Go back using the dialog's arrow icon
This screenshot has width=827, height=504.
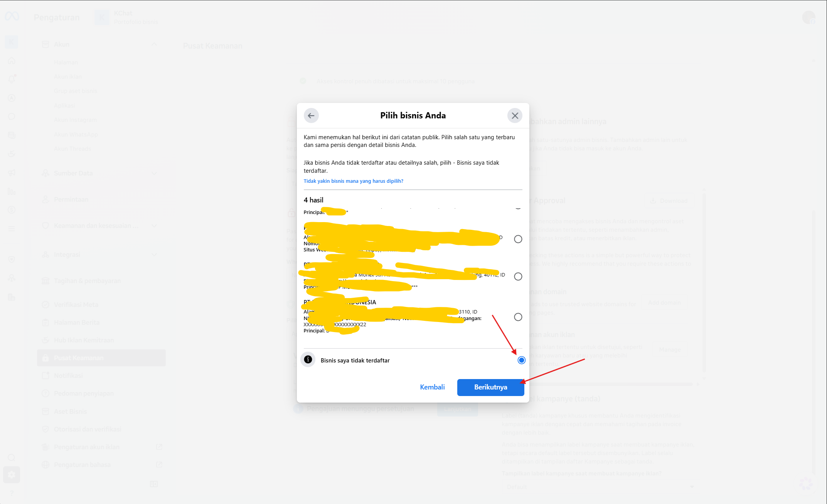(311, 116)
